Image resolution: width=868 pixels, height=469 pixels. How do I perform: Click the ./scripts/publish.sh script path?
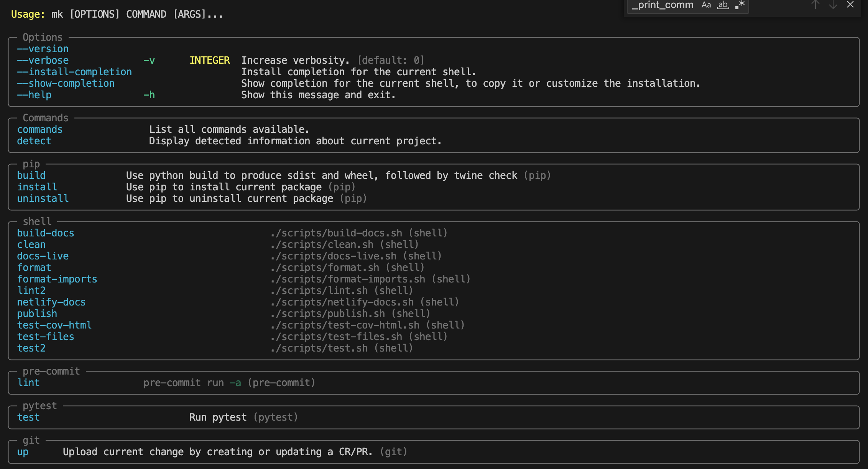point(327,314)
